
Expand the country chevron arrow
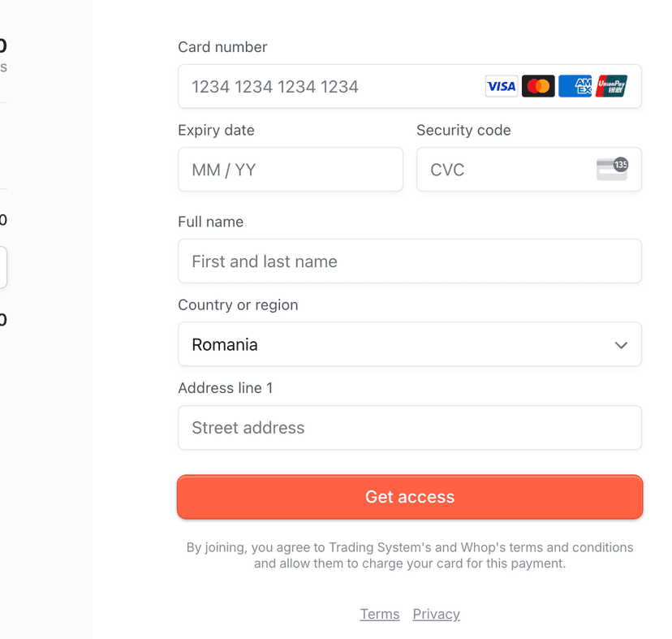click(621, 345)
